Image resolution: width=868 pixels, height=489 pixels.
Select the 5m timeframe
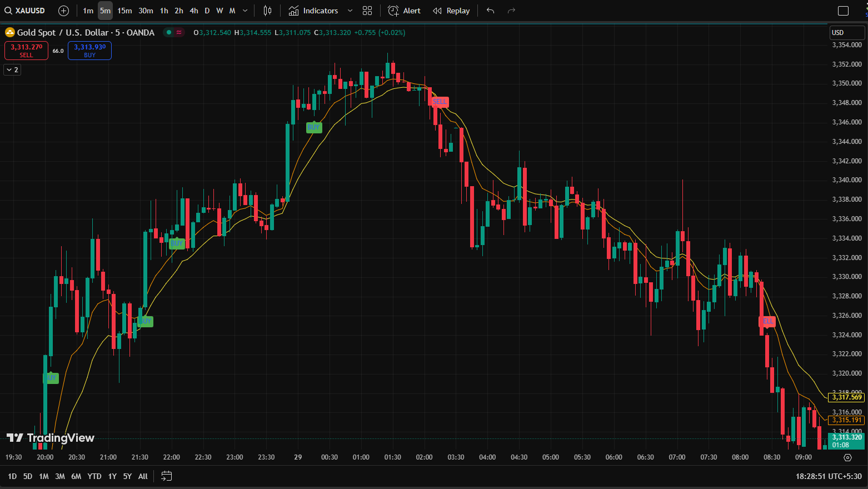coord(105,11)
